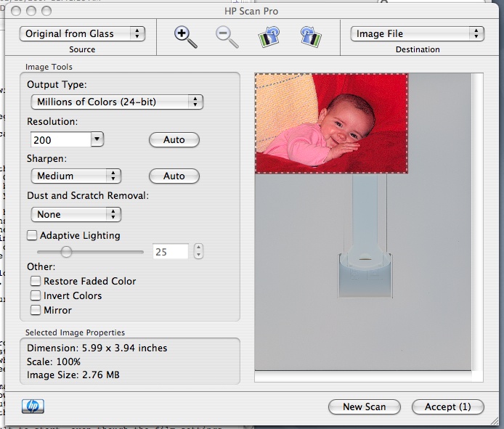Toggle the Invert Colors checkbox
Screen dimensions: 504x429
[x=35, y=295]
